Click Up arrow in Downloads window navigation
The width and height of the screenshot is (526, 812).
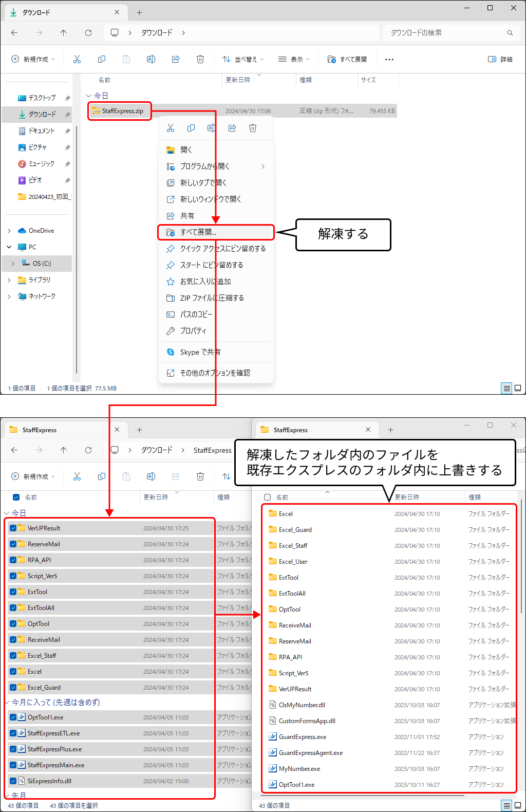point(64,33)
